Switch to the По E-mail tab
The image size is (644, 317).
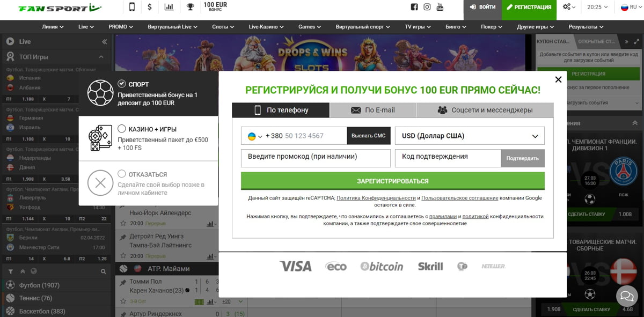(373, 110)
